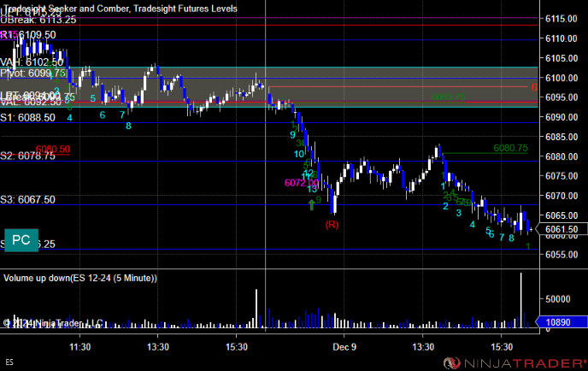Click the 6090.00 price axis label
Screen dimensions: 588x371
point(561,117)
